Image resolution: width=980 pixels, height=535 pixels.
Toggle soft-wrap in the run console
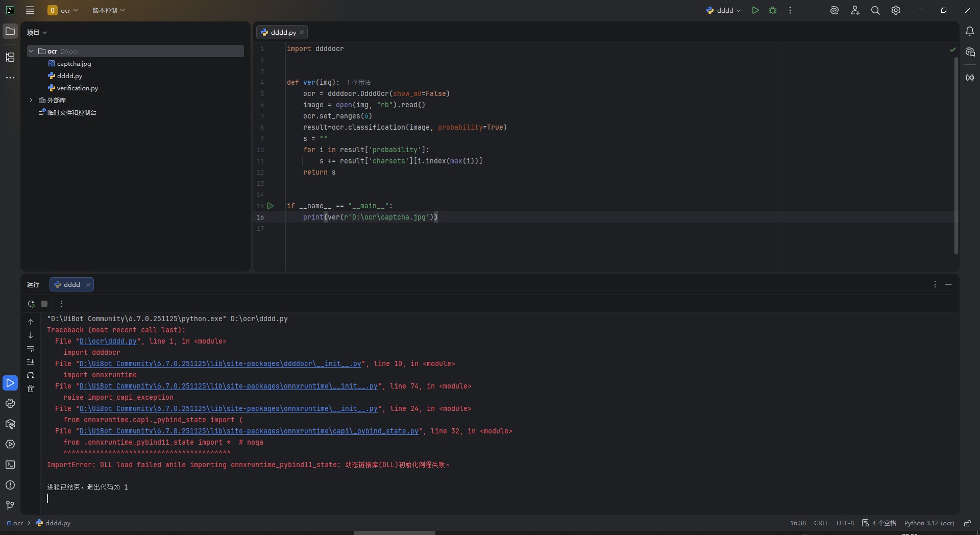tap(31, 349)
